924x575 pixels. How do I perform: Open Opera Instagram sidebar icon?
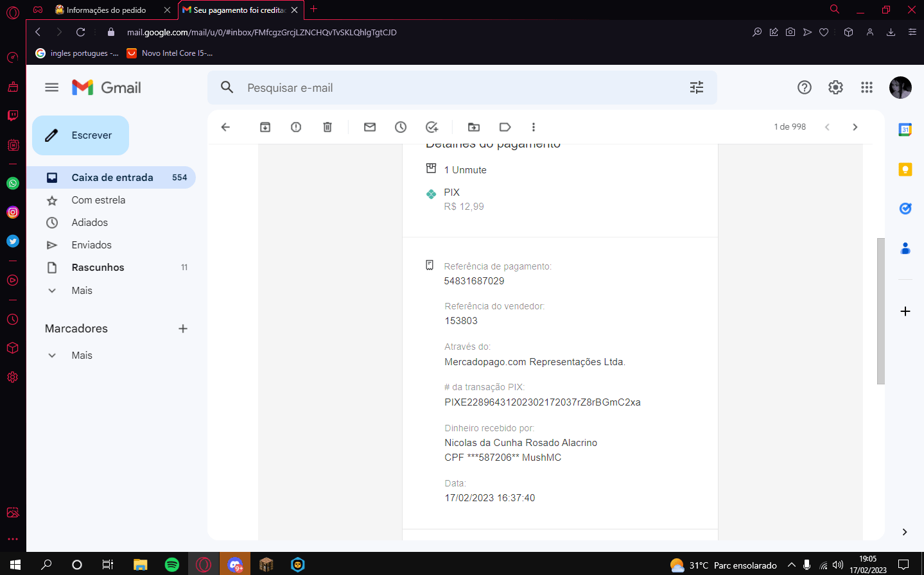coord(13,212)
